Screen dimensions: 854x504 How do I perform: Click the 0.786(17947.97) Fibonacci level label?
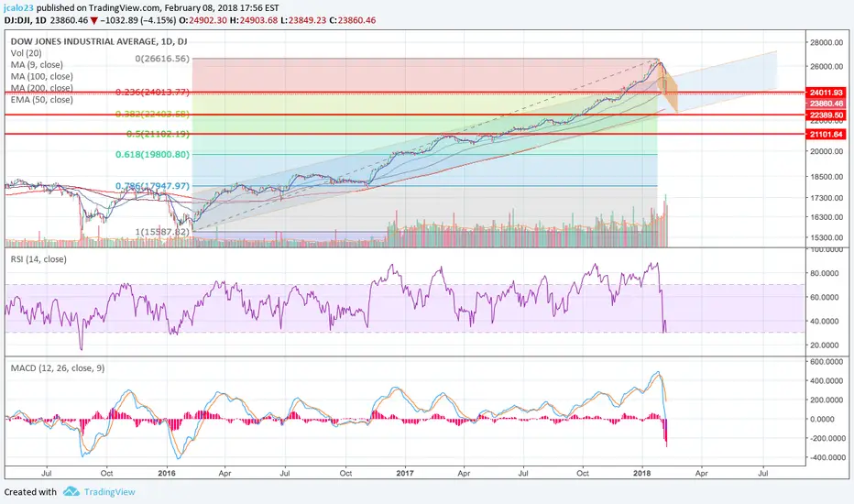click(x=152, y=186)
